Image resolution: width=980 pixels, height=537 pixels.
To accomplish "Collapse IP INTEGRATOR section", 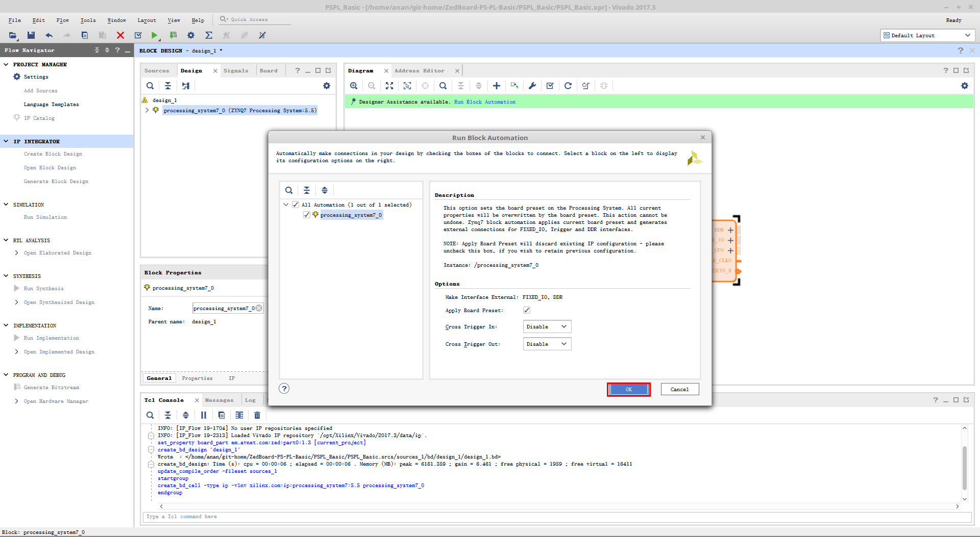I will coord(6,141).
